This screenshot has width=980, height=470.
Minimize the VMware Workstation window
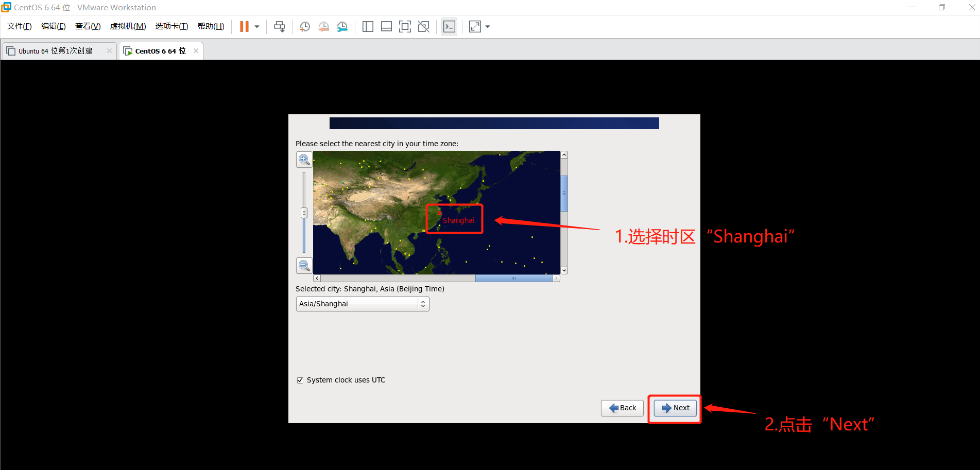coord(912,7)
